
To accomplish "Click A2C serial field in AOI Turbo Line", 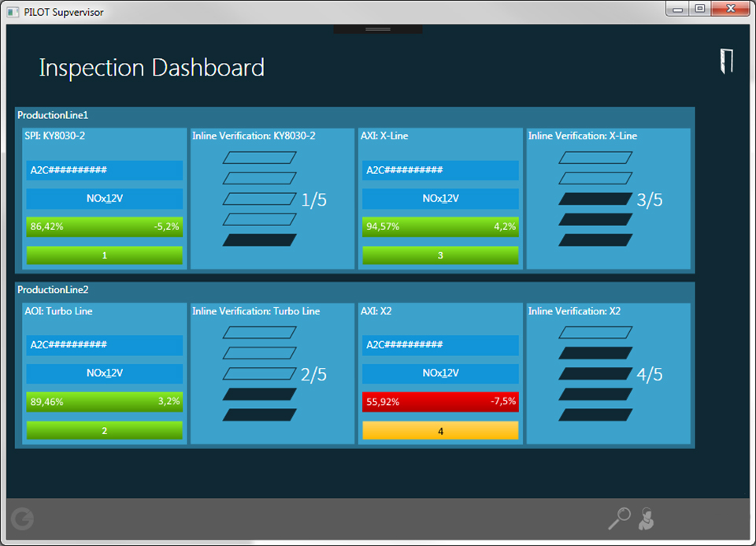I will [x=104, y=345].
